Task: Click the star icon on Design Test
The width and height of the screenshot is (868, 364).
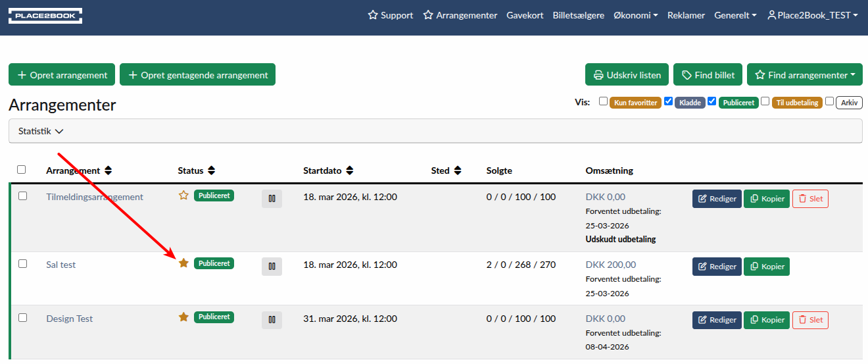Action: coord(183,317)
